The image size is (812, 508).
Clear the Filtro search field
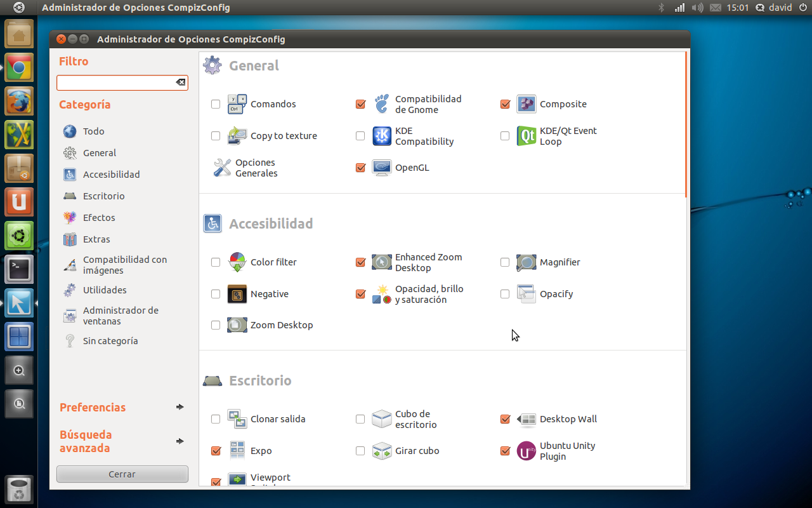180,83
